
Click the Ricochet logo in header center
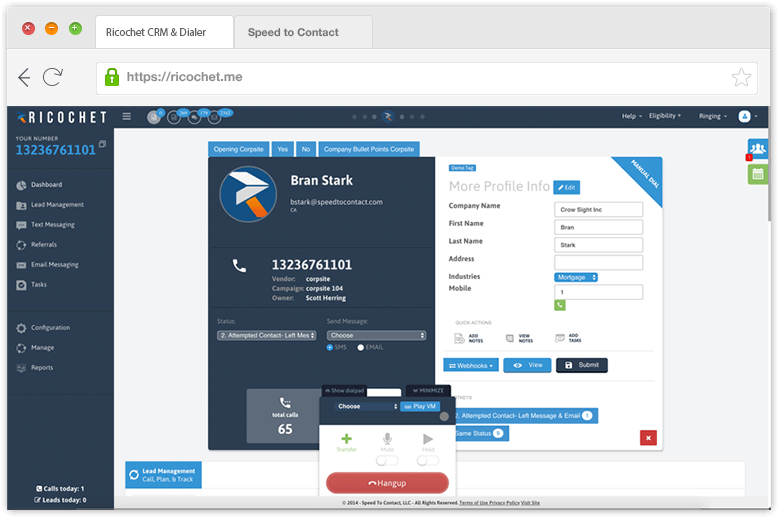pyautogui.click(x=388, y=117)
